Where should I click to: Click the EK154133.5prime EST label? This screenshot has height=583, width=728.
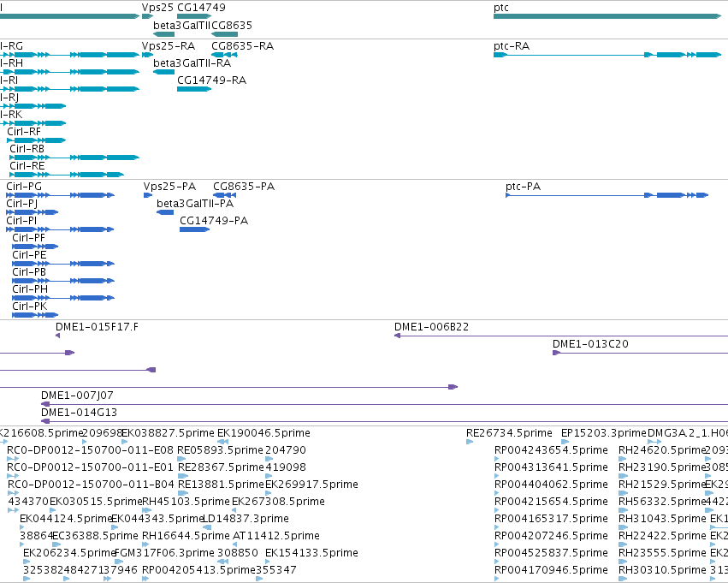tap(311, 553)
